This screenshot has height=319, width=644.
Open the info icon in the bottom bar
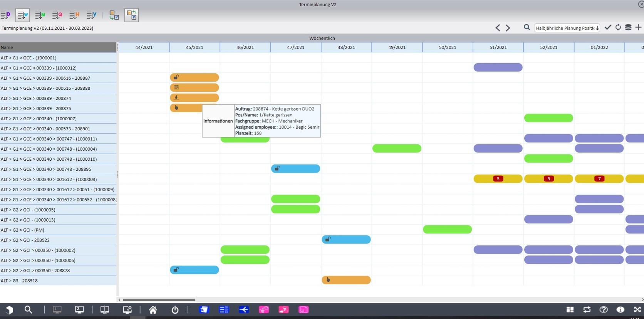(621, 309)
